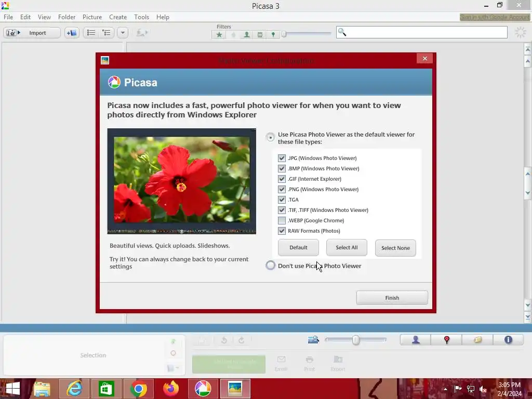Open the Help menu
Screen dimensions: 532x399
tap(163, 17)
